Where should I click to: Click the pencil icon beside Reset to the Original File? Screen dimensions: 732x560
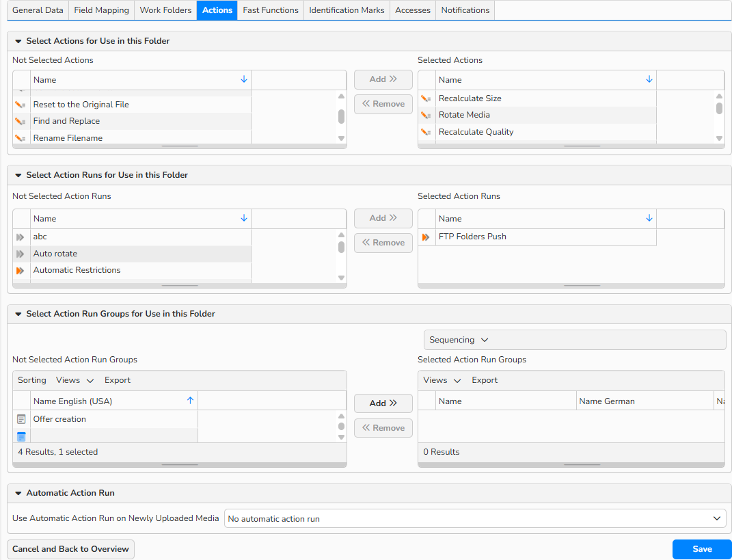click(20, 105)
